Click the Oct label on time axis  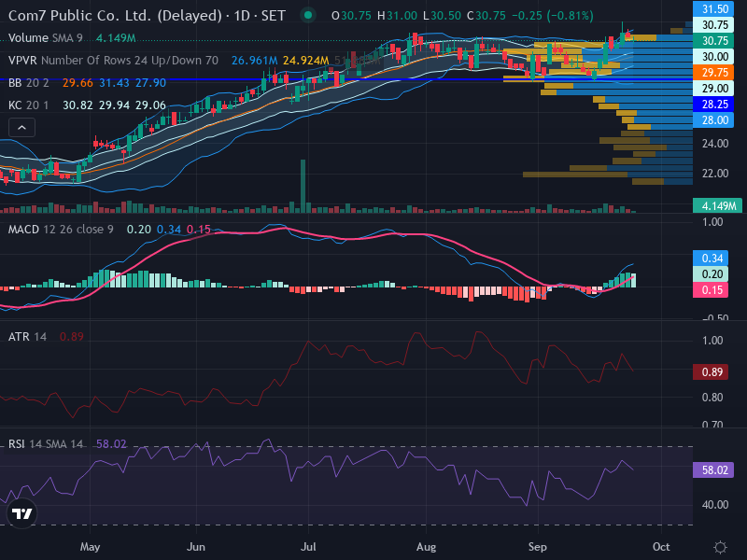pyautogui.click(x=661, y=547)
